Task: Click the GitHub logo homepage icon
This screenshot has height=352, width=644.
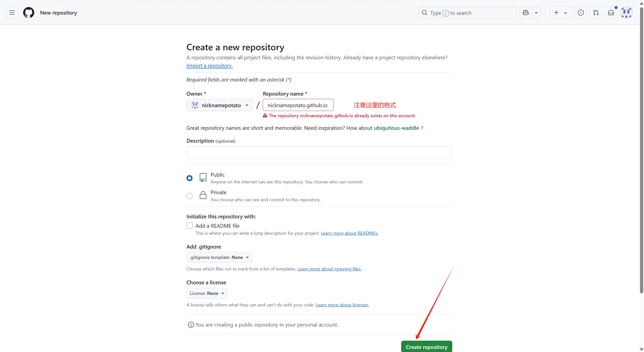Action: [x=29, y=13]
